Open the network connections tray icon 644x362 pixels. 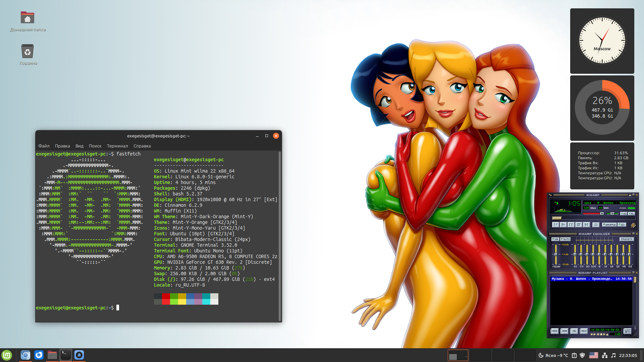click(x=605, y=355)
